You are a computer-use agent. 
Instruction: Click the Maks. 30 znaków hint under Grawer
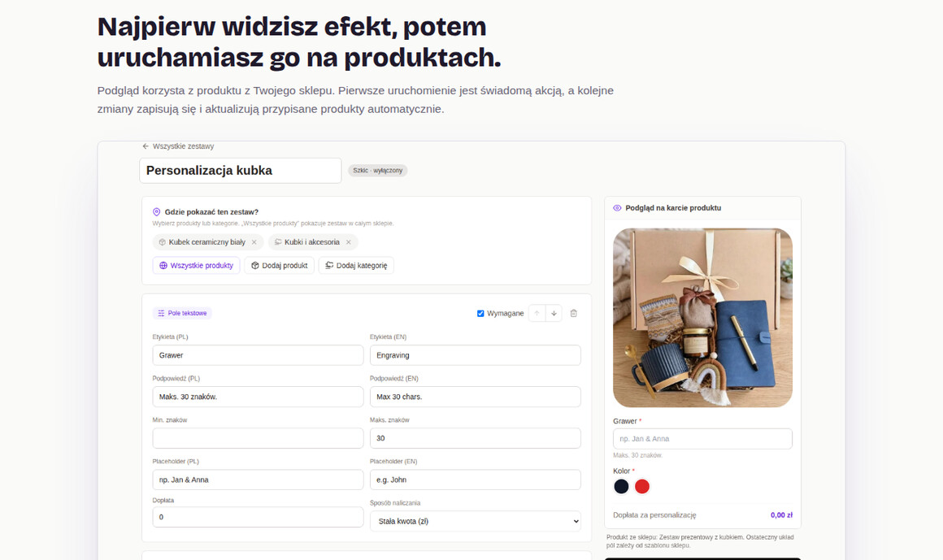(x=637, y=455)
